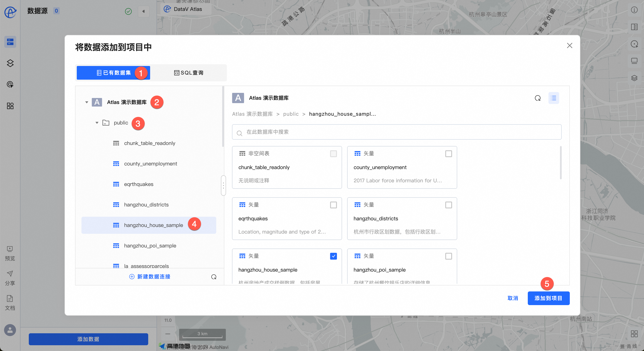
Task: Switch to list view layout
Action: 554,98
